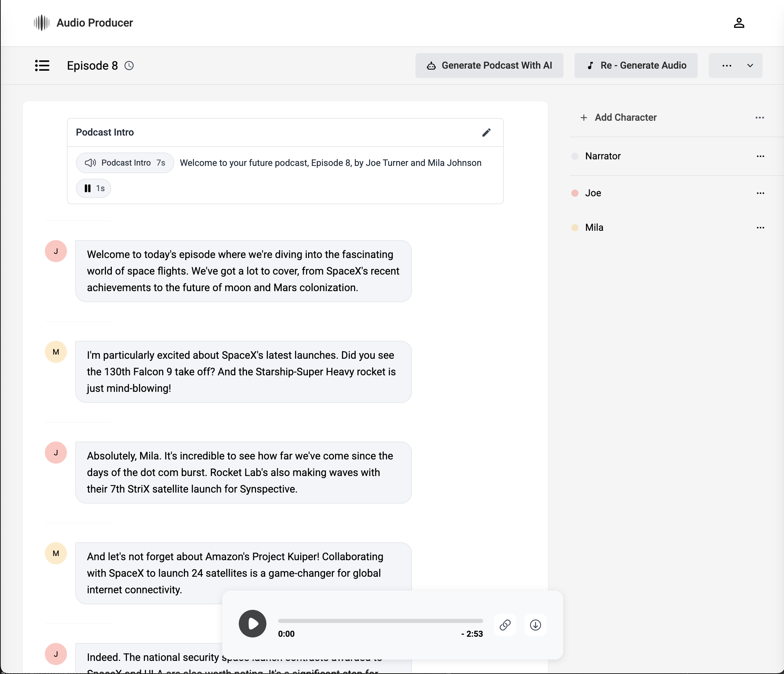The width and height of the screenshot is (784, 674).
Task: Click Generate Podcast With AI
Action: (x=489, y=65)
